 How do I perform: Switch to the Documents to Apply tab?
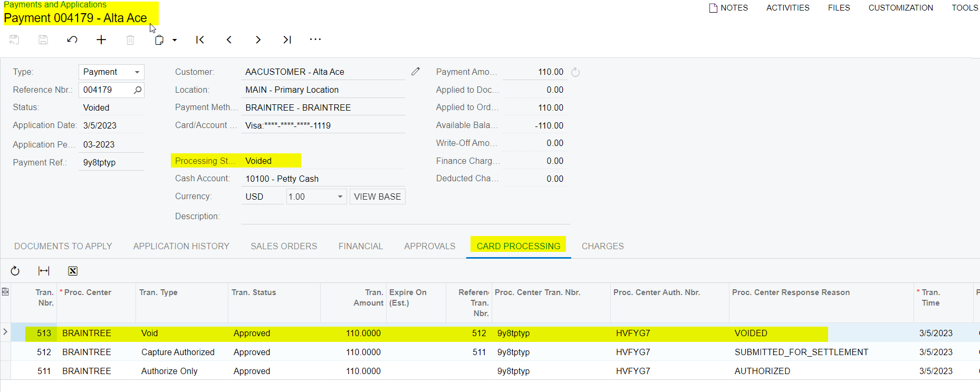coord(63,246)
